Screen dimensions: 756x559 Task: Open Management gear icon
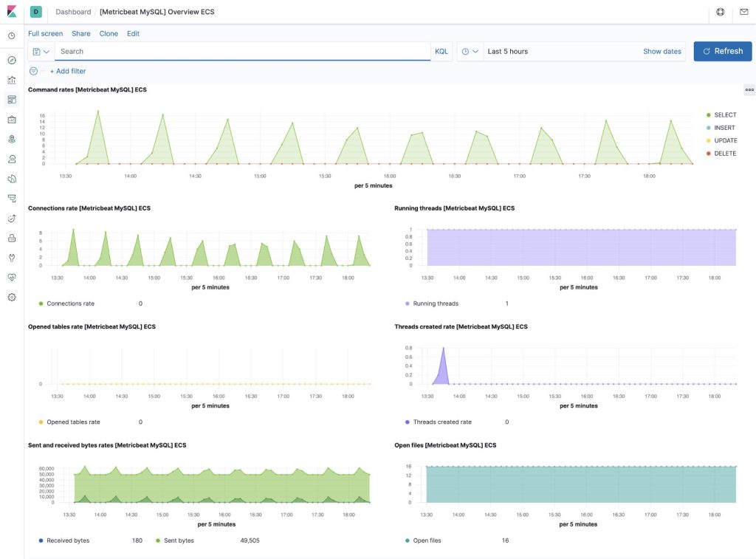click(12, 298)
